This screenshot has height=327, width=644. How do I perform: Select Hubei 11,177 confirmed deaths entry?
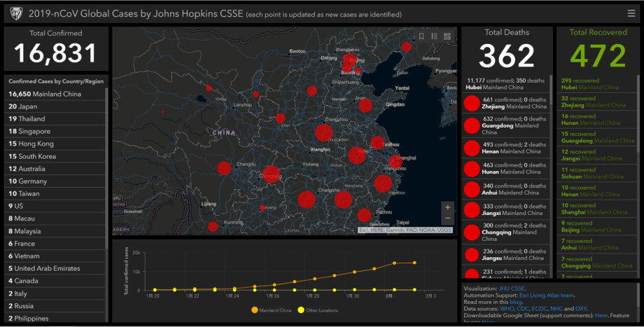point(505,84)
